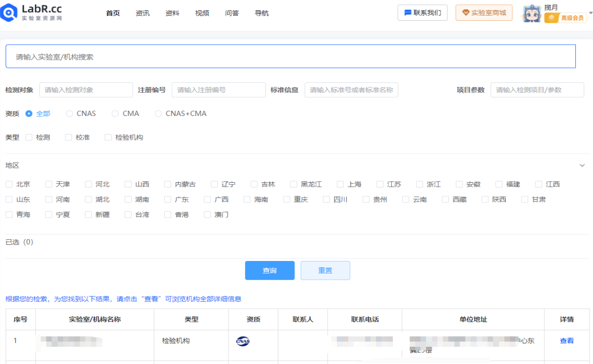Collapse the 地区 section with the chevron
This screenshot has height=364, width=593.
[582, 165]
